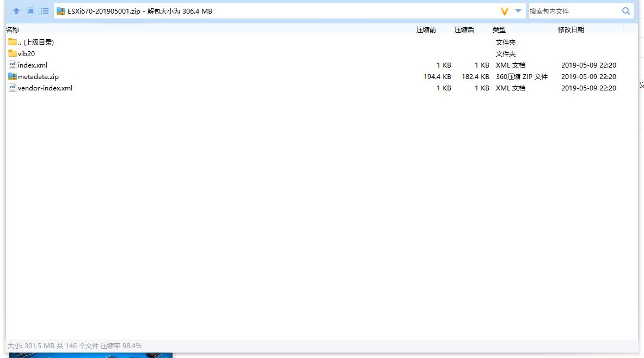Click the up arrow to go up a level
644x358 pixels.
pos(16,11)
